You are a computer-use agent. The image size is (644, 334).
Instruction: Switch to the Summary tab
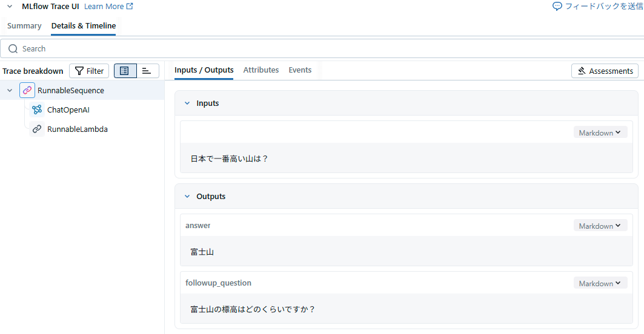pyautogui.click(x=24, y=26)
